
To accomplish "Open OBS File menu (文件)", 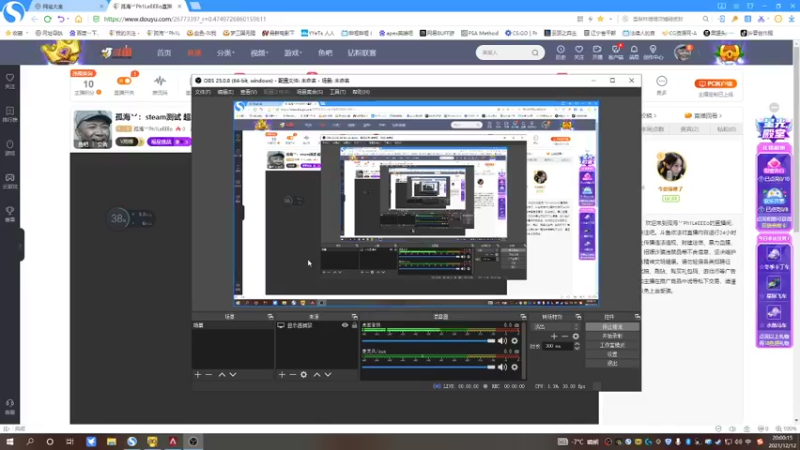I will coord(203,92).
